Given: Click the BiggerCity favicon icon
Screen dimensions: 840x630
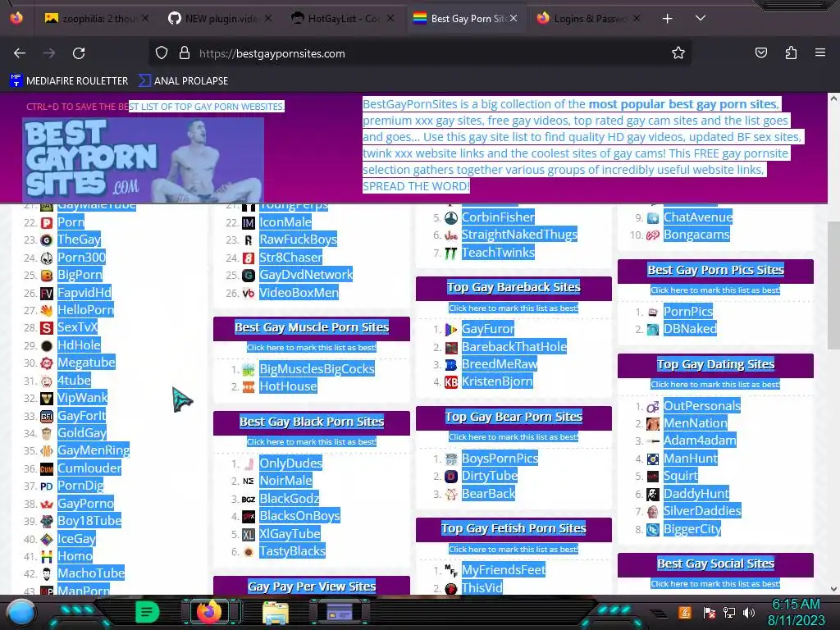Looking at the screenshot, I should point(652,530).
